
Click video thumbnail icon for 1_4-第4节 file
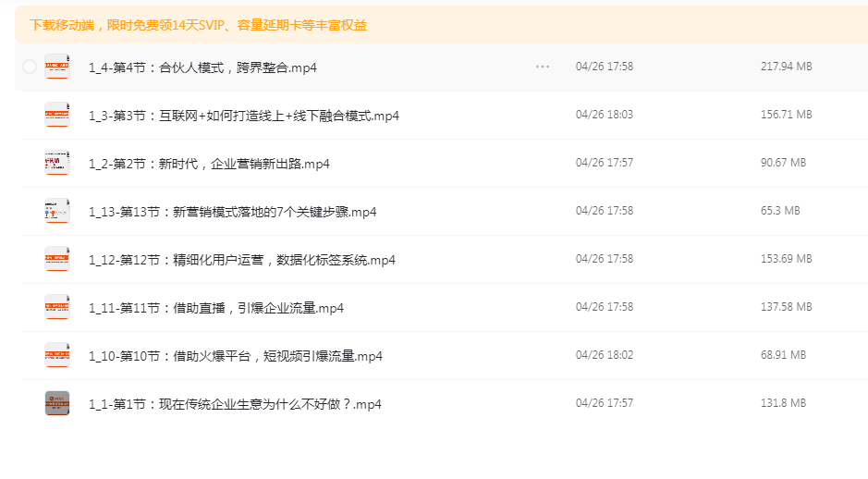click(x=57, y=67)
